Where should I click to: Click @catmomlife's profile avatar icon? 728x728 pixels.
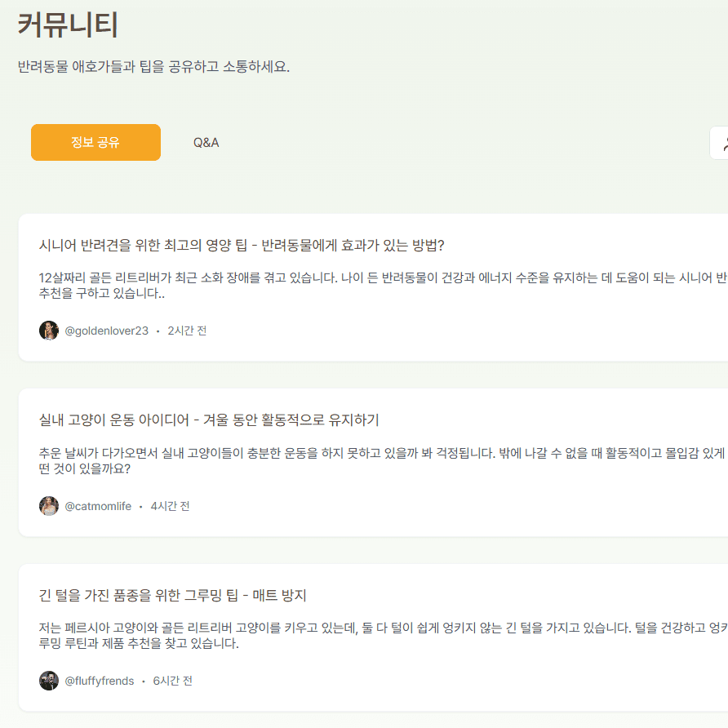click(x=49, y=505)
